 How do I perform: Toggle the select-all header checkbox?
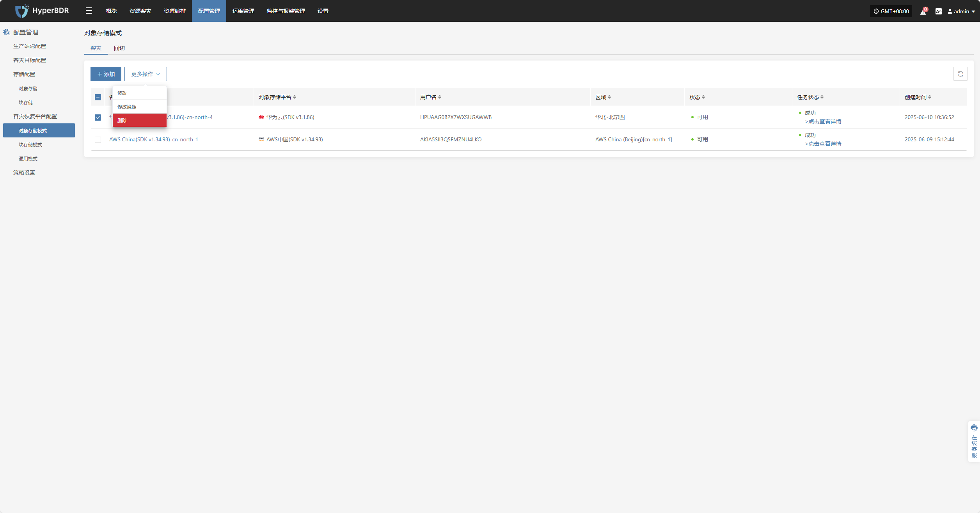(98, 97)
